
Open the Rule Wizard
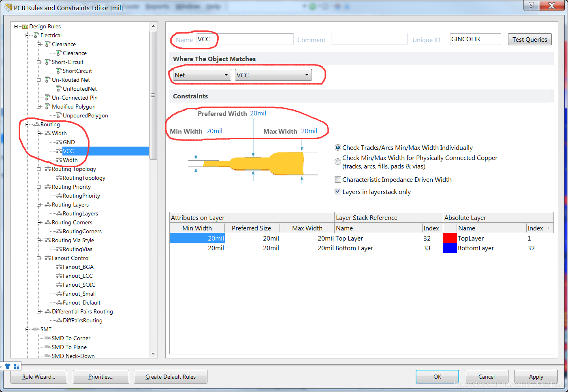pyautogui.click(x=38, y=377)
